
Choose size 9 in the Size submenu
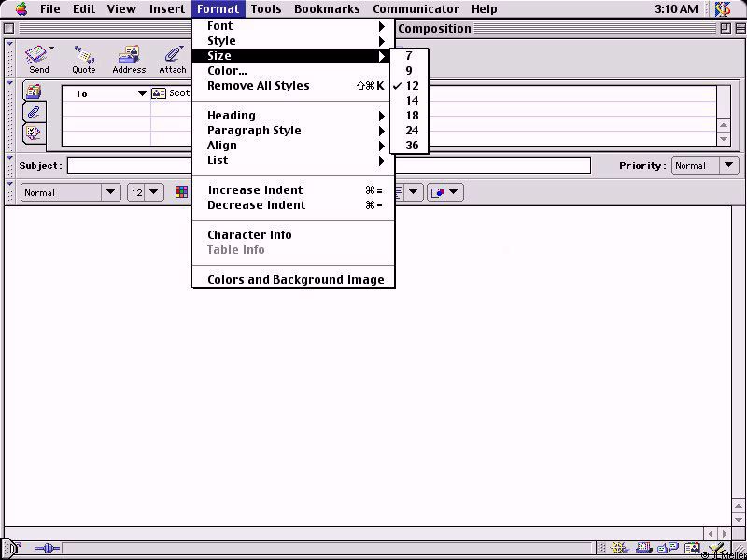409,71
